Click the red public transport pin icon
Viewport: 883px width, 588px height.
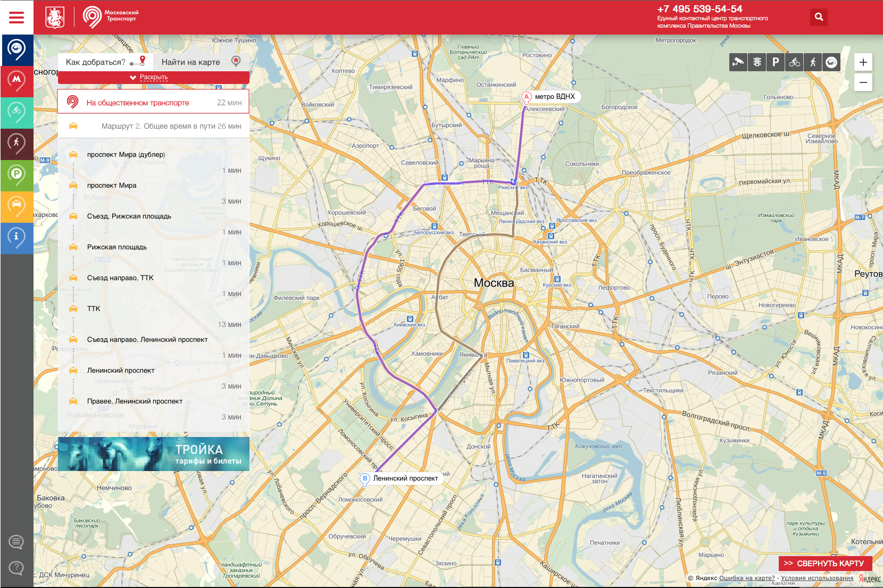(x=73, y=102)
